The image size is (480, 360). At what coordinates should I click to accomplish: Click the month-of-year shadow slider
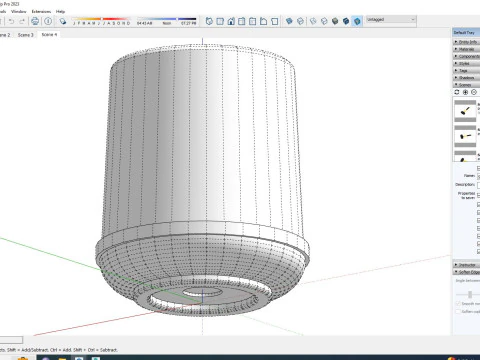[x=101, y=19]
